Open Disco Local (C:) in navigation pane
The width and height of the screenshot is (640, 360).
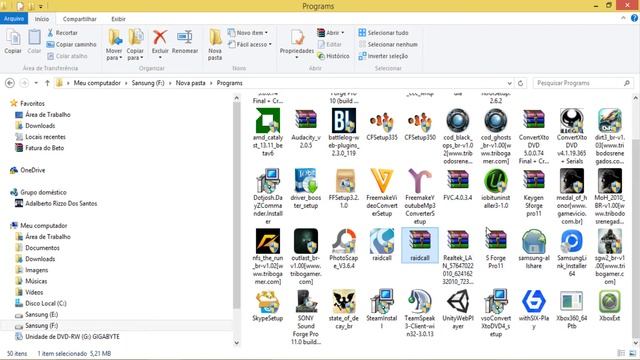45,304
